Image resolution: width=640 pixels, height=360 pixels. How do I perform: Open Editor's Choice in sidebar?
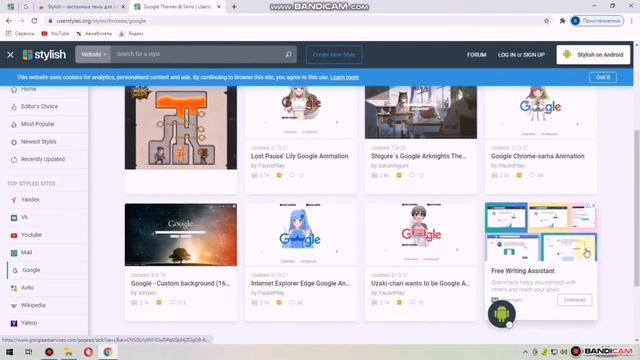click(x=39, y=107)
